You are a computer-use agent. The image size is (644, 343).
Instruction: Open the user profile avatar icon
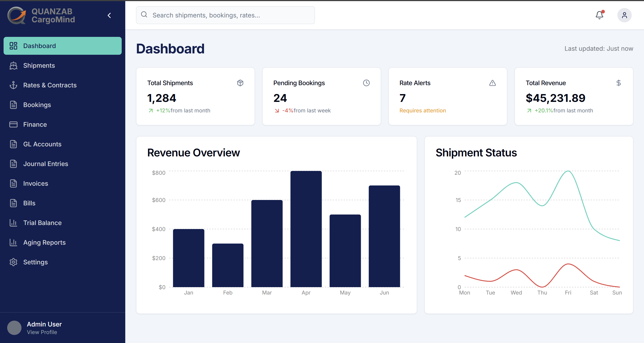pyautogui.click(x=624, y=15)
